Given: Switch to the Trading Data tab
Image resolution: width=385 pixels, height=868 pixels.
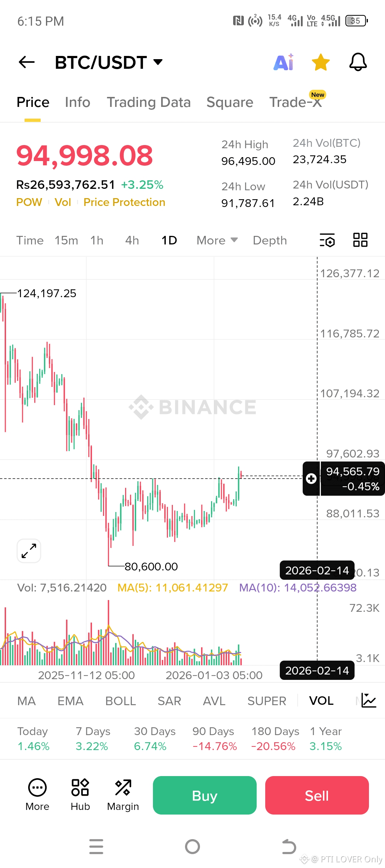Looking at the screenshot, I should pos(149,102).
